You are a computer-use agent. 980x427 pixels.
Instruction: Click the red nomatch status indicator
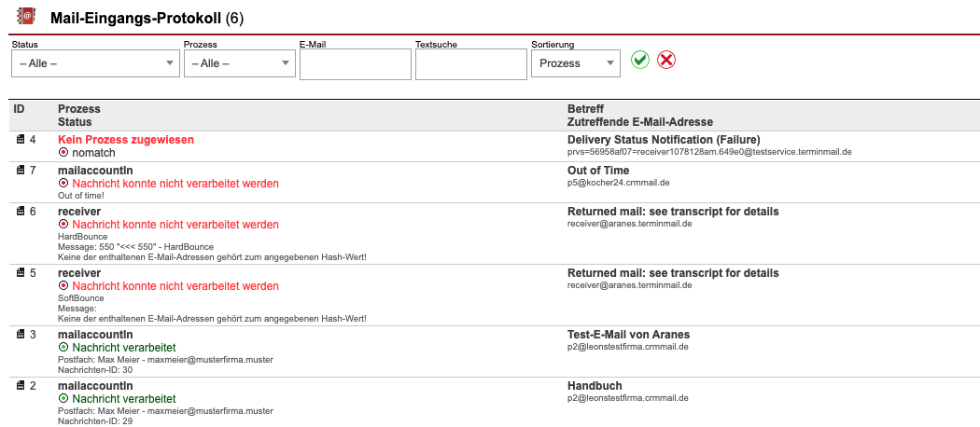tap(63, 152)
